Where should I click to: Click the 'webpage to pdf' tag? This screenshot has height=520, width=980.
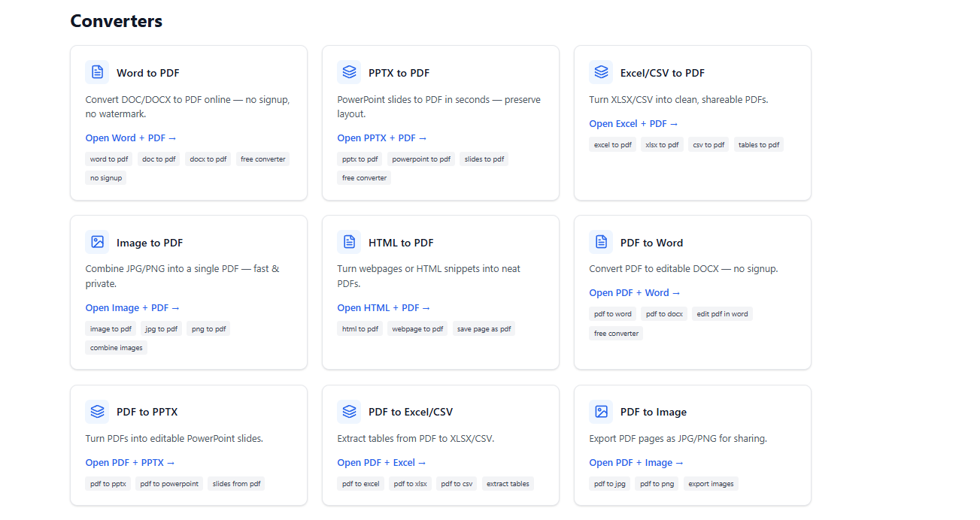point(417,329)
